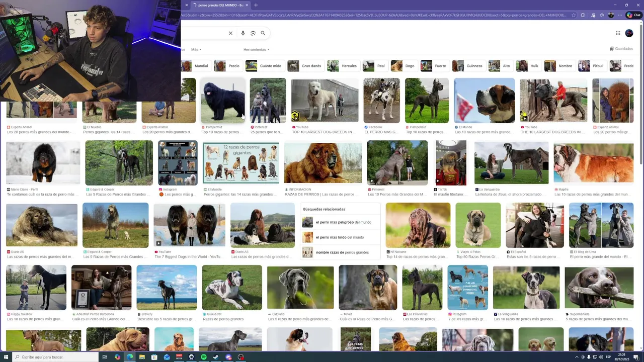
Task: Open Task View on the taskbar
Action: point(105,357)
